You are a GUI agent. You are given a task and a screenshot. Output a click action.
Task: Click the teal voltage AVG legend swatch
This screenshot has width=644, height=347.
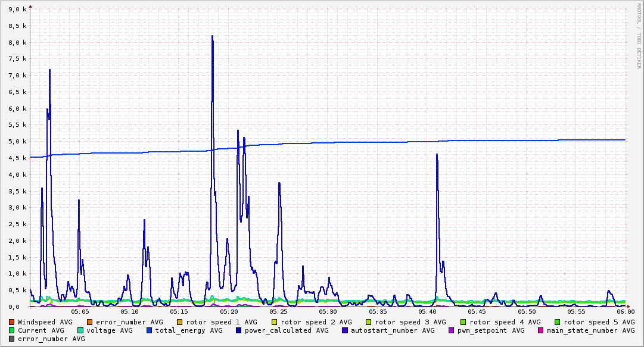80,330
